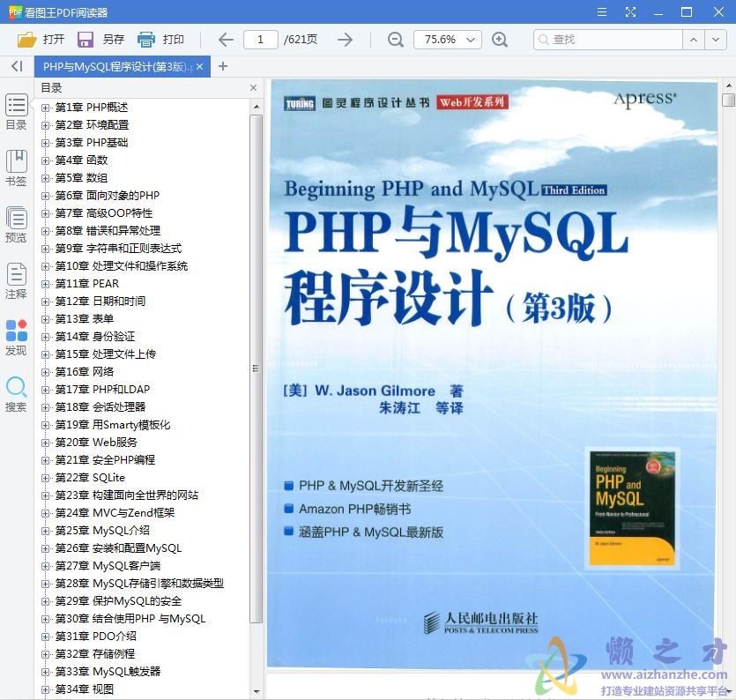Find previous match with the up chevron
The width and height of the screenshot is (736, 700).
694,40
